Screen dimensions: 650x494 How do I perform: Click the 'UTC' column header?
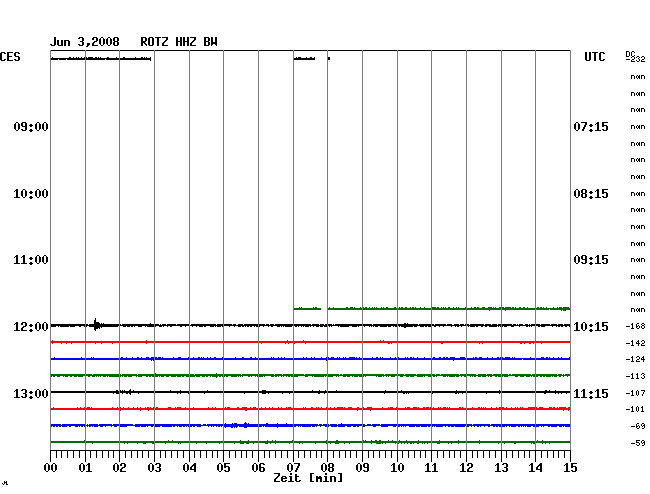point(594,57)
